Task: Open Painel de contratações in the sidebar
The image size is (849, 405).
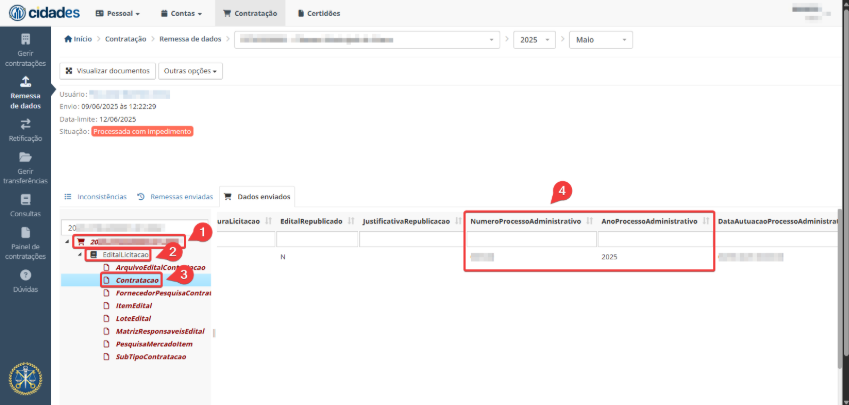Action: click(x=25, y=243)
